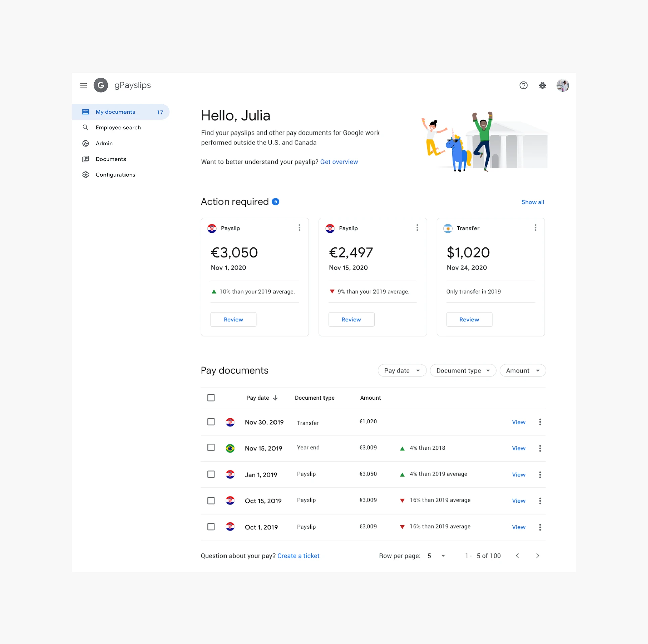Viewport: 648px width, 644px height.
Task: Open the user profile avatar
Action: click(562, 85)
